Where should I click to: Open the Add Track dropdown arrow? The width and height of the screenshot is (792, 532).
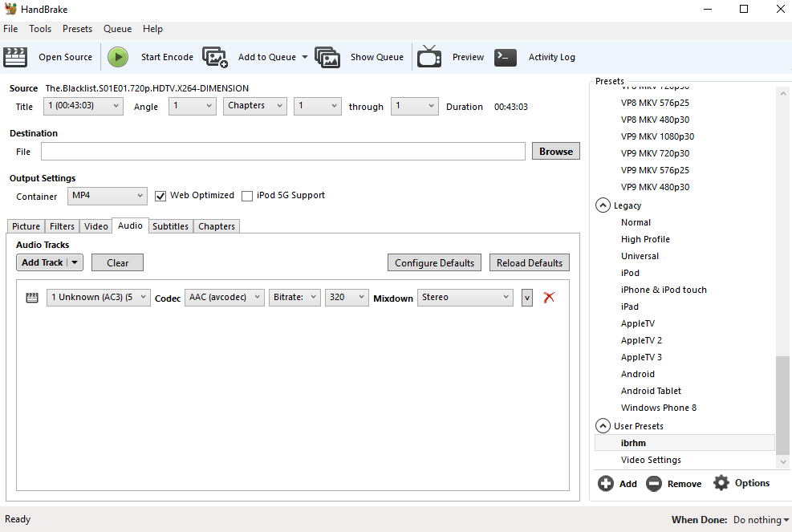point(75,262)
